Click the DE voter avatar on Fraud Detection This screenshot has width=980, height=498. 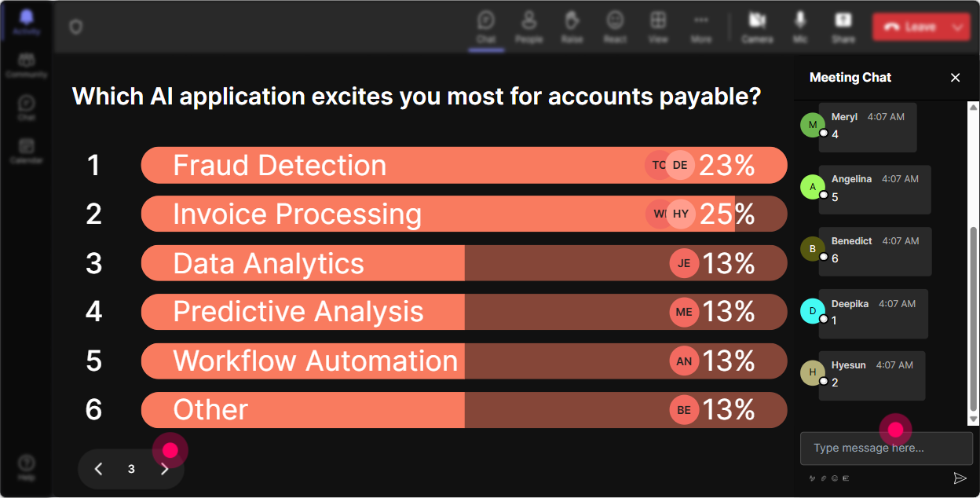[680, 165]
